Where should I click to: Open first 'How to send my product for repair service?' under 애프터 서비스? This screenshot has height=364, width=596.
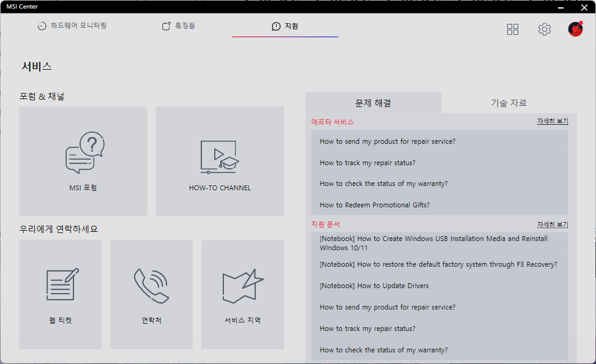point(387,141)
